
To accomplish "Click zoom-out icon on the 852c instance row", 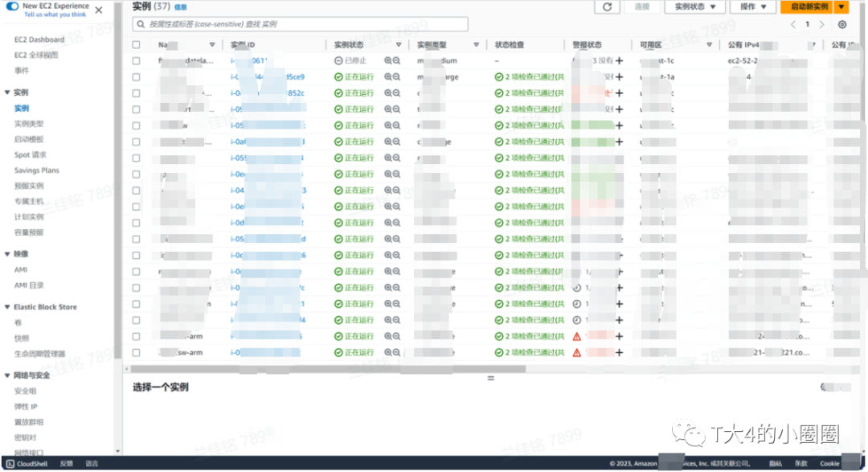I will pos(396,93).
